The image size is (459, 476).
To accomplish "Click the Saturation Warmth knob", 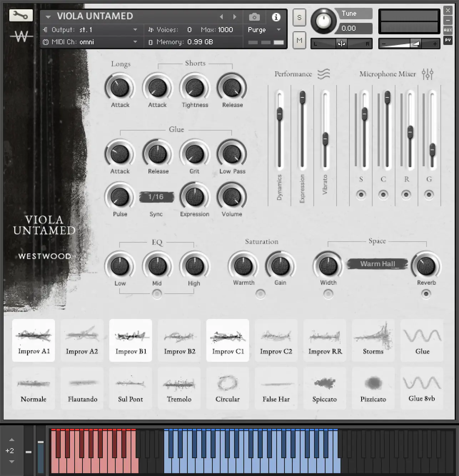I will tap(243, 266).
